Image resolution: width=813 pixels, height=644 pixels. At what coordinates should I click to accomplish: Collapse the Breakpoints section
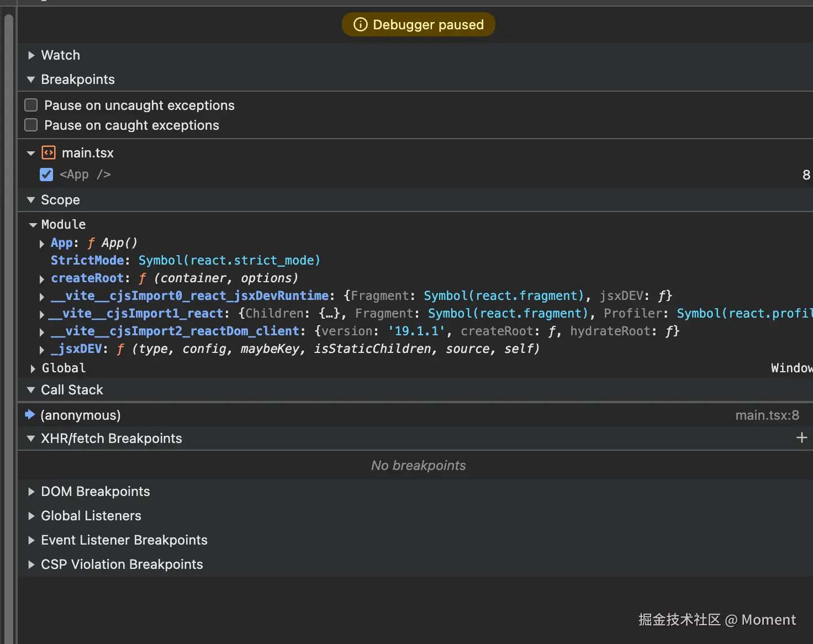(x=31, y=80)
